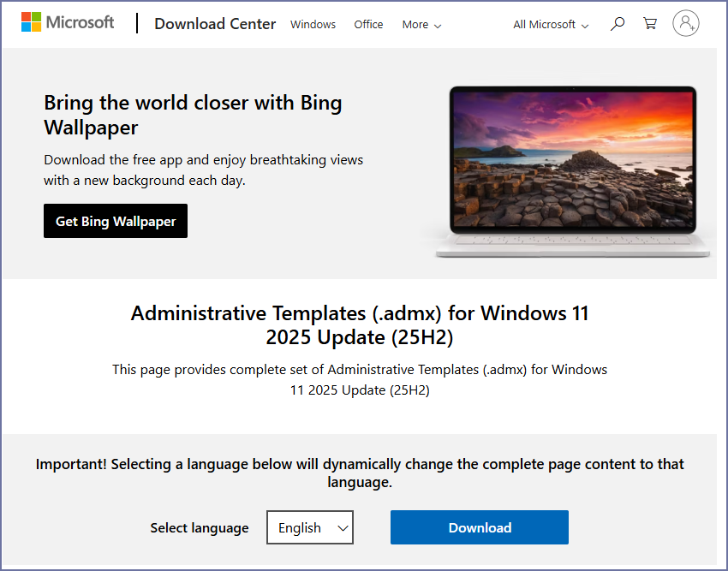Click the Get Bing Wallpaper button
Image resolution: width=728 pixels, height=571 pixels.
tap(116, 221)
